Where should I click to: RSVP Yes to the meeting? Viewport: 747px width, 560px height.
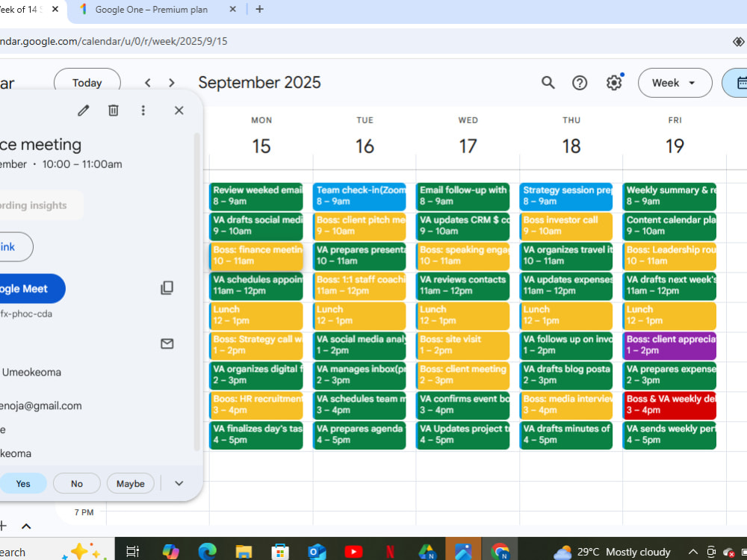point(23,484)
